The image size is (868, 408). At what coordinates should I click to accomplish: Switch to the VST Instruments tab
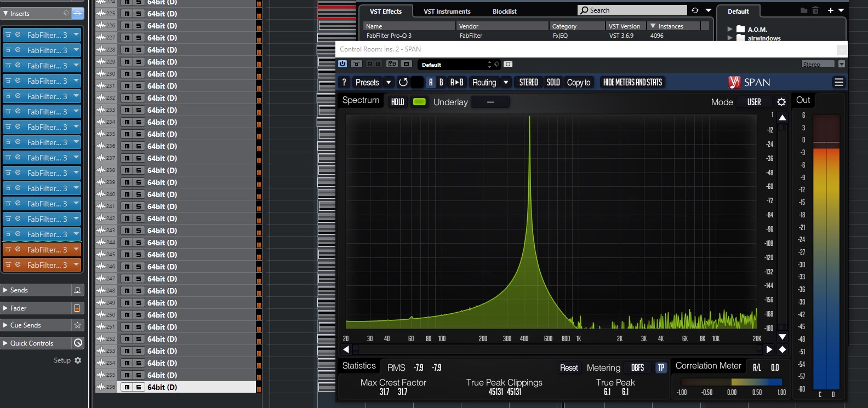[447, 12]
